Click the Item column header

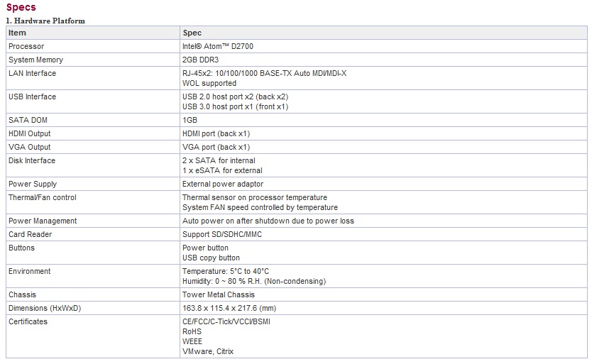(x=17, y=33)
